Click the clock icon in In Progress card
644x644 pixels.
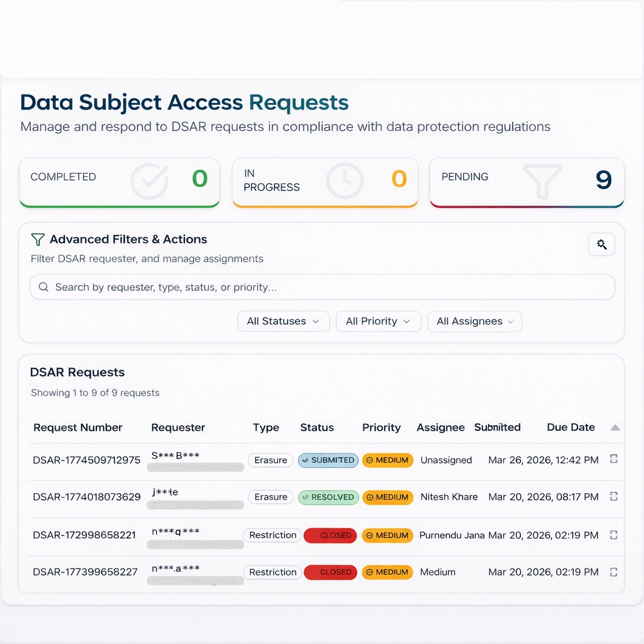click(x=345, y=181)
